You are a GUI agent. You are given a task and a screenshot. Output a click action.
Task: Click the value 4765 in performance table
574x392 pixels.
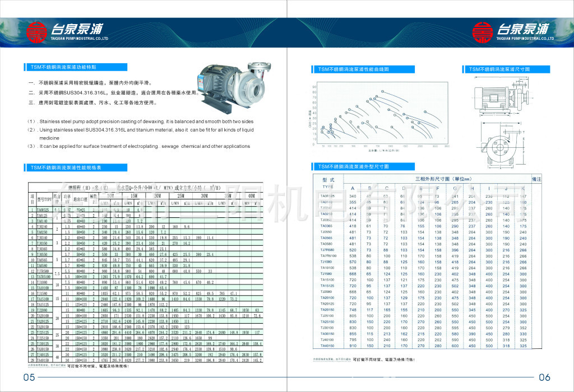(104, 360)
